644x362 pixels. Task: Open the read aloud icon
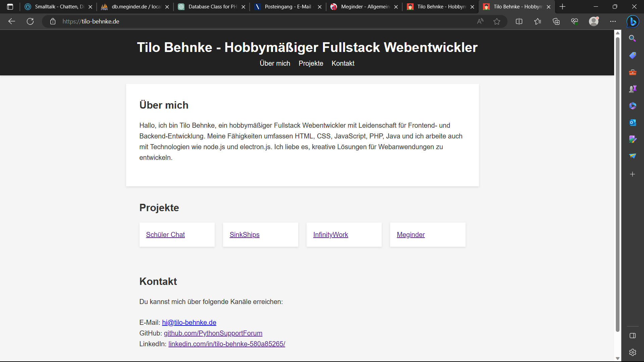pyautogui.click(x=480, y=21)
